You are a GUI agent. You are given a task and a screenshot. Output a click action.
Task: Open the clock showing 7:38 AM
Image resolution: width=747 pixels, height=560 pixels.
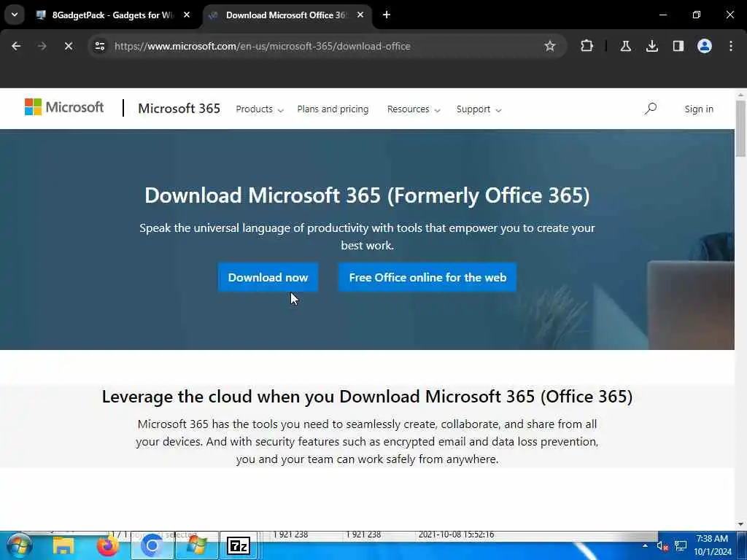point(712,545)
